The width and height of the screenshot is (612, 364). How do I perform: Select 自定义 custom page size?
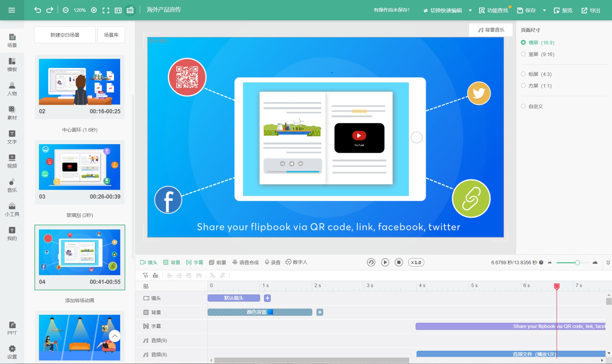532,106
